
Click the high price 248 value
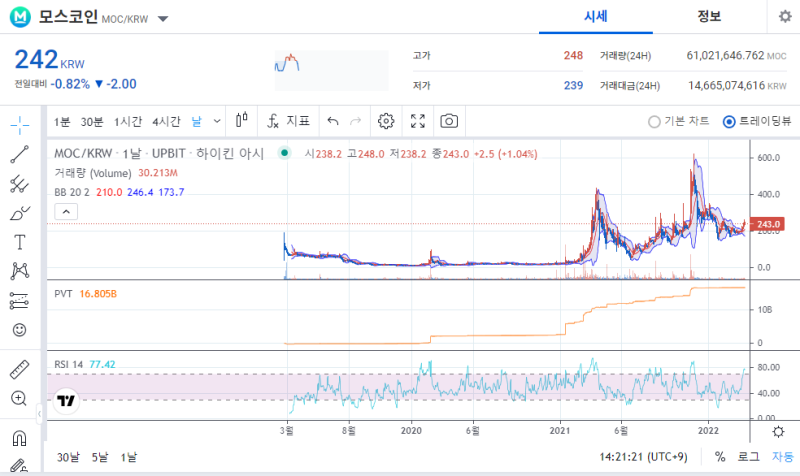(x=573, y=55)
